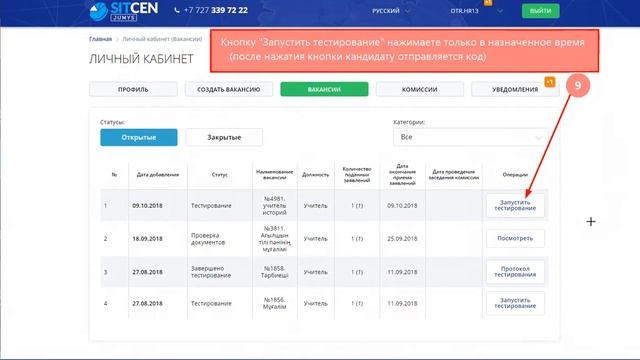640x360 pixels.
Task: Click date 09.10.2018 in Дата добавления
Action: coord(147,206)
